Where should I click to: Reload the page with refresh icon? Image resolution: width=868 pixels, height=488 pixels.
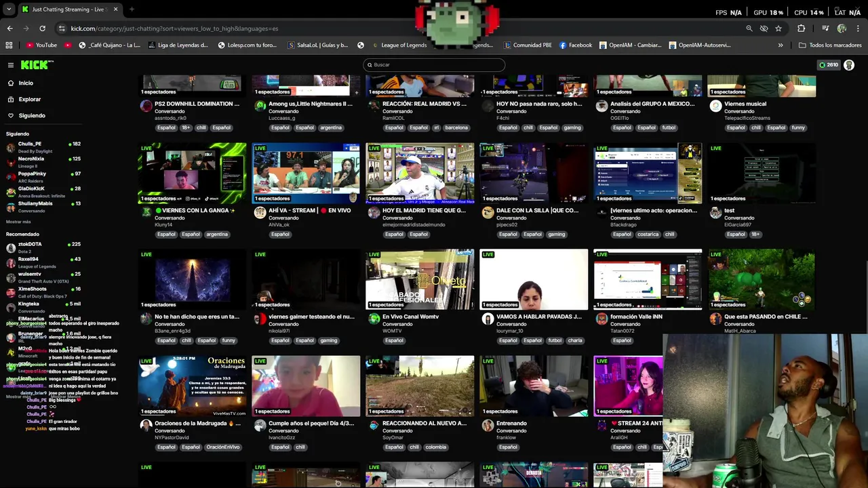pos(42,28)
